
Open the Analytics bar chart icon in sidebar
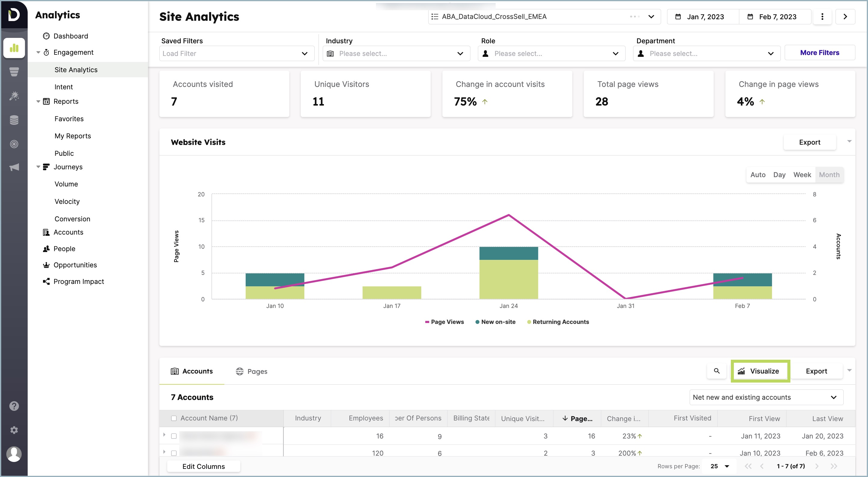(14, 48)
